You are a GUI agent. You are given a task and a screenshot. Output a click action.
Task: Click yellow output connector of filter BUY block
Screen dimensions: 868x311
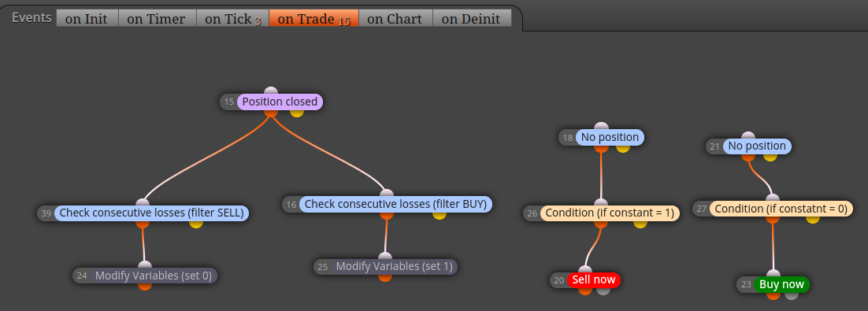pos(440,215)
